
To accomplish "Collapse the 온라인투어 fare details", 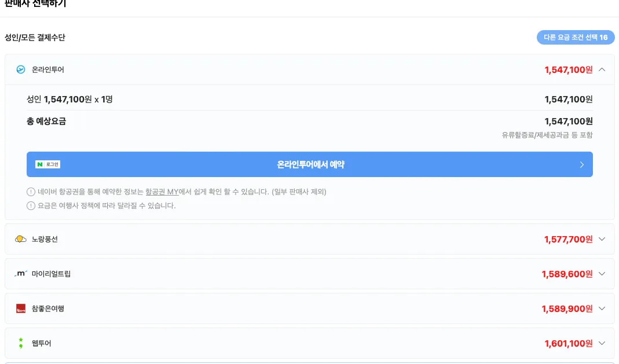I will click(602, 69).
